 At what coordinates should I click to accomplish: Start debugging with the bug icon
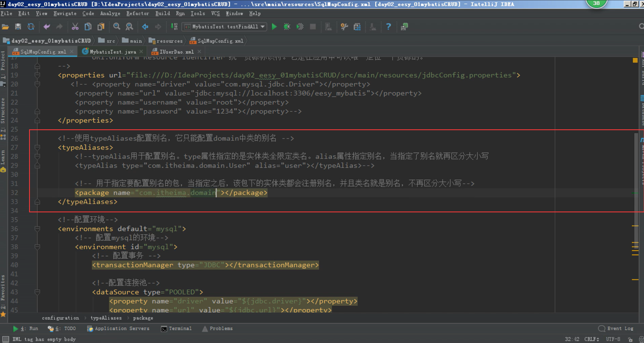click(287, 26)
